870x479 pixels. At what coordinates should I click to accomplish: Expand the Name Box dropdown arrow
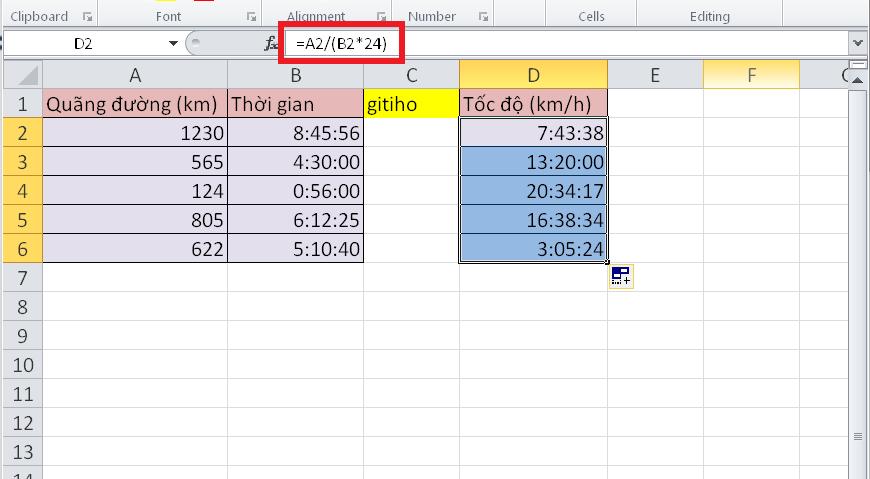173,43
